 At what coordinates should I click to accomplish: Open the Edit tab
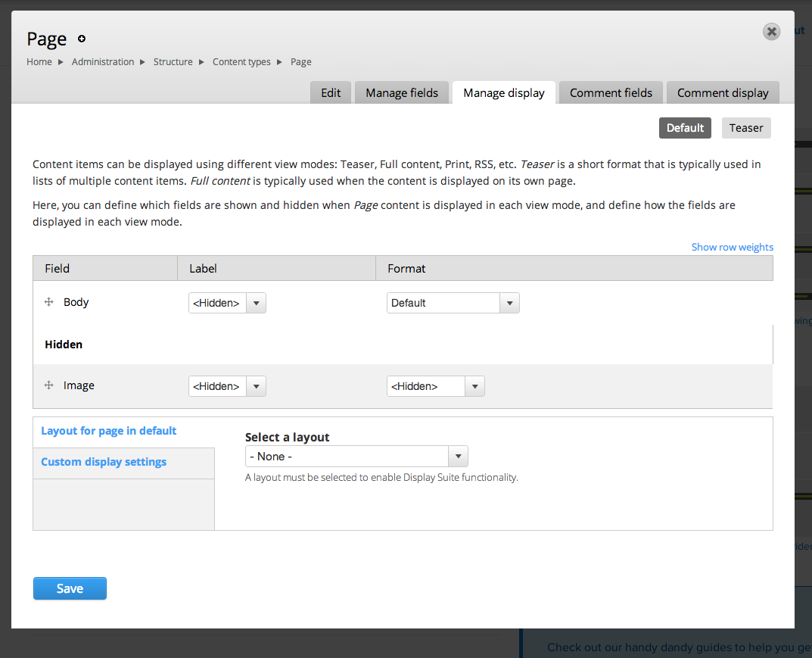pyautogui.click(x=331, y=92)
